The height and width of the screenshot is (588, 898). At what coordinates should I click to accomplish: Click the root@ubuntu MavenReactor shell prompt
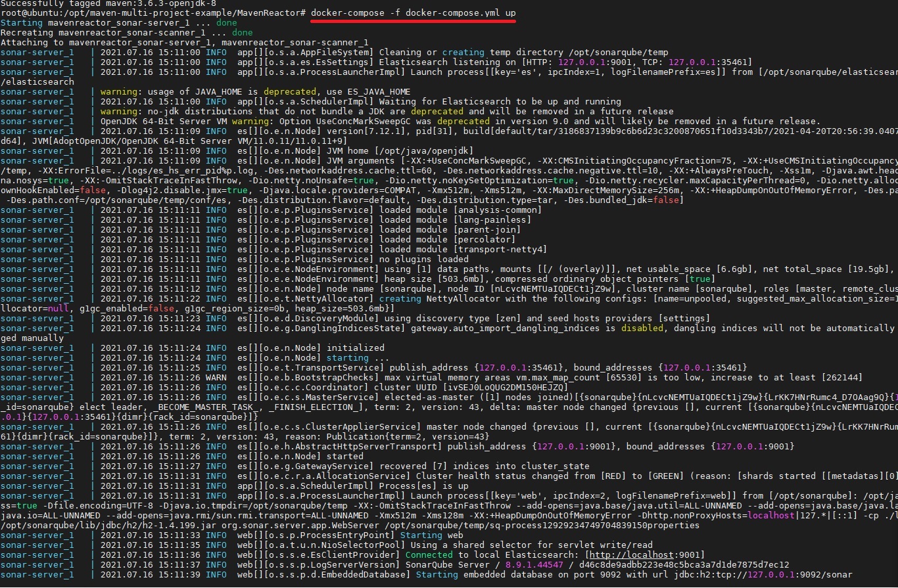pyautogui.click(x=153, y=13)
